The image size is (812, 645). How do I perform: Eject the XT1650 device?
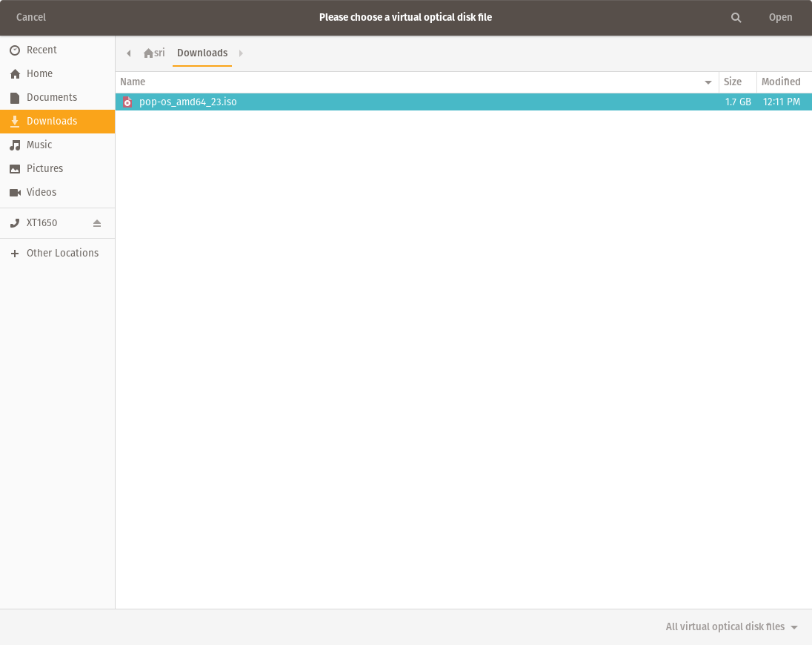pos(97,223)
